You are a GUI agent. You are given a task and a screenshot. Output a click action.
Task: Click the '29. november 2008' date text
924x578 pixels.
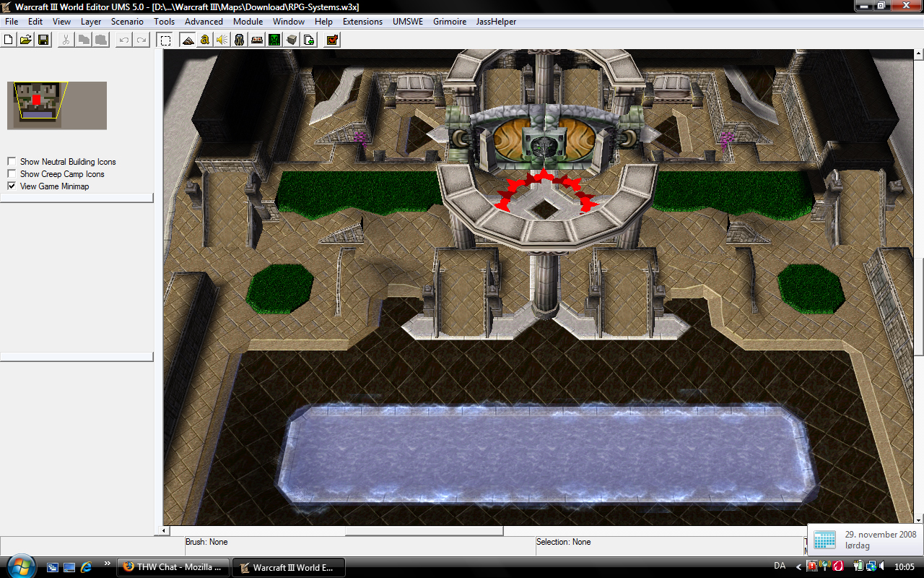[x=881, y=535]
